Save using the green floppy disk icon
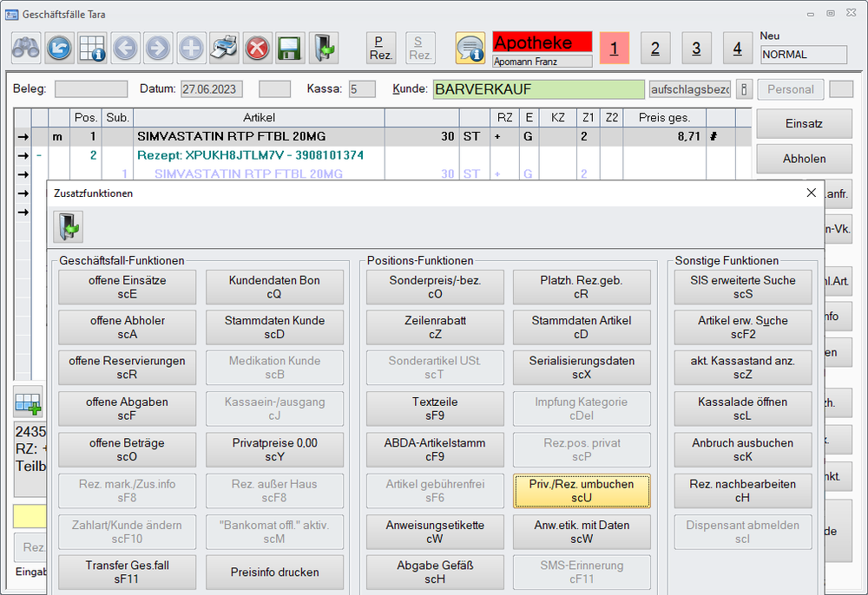This screenshot has width=868, height=595. pyautogui.click(x=290, y=48)
